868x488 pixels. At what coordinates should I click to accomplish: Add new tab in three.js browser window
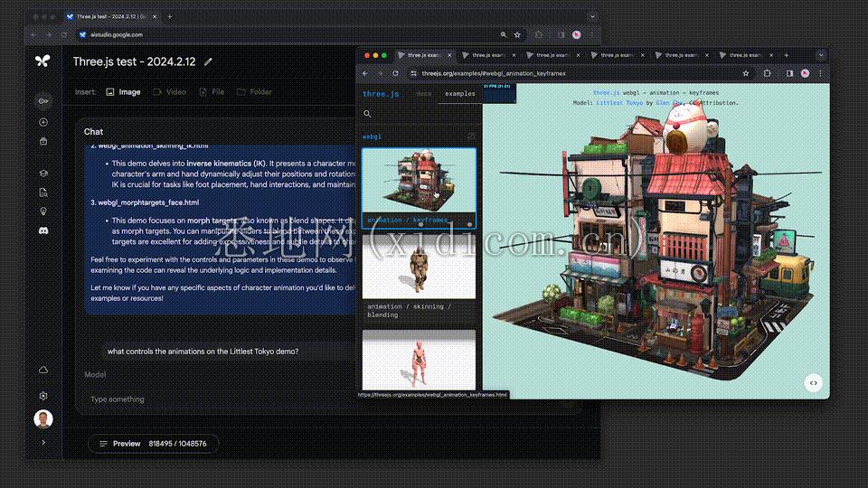click(786, 55)
